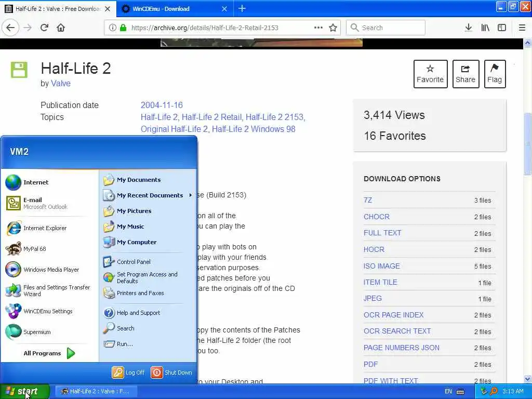The image size is (532, 399).
Task: Launch Internet Explorer from Start menu
Action: 49,228
